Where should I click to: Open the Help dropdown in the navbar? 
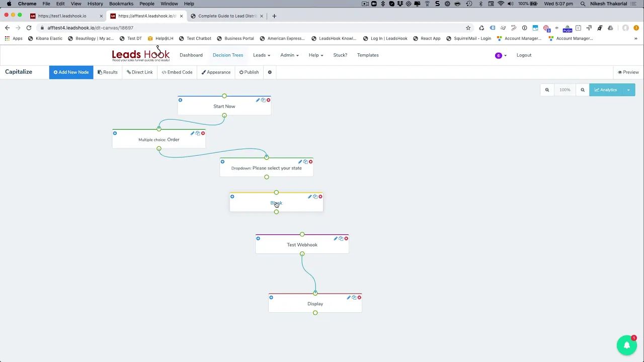(x=316, y=55)
